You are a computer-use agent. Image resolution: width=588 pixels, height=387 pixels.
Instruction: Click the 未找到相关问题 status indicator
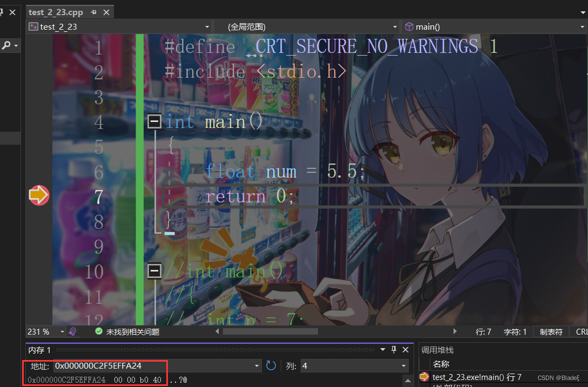pos(127,332)
